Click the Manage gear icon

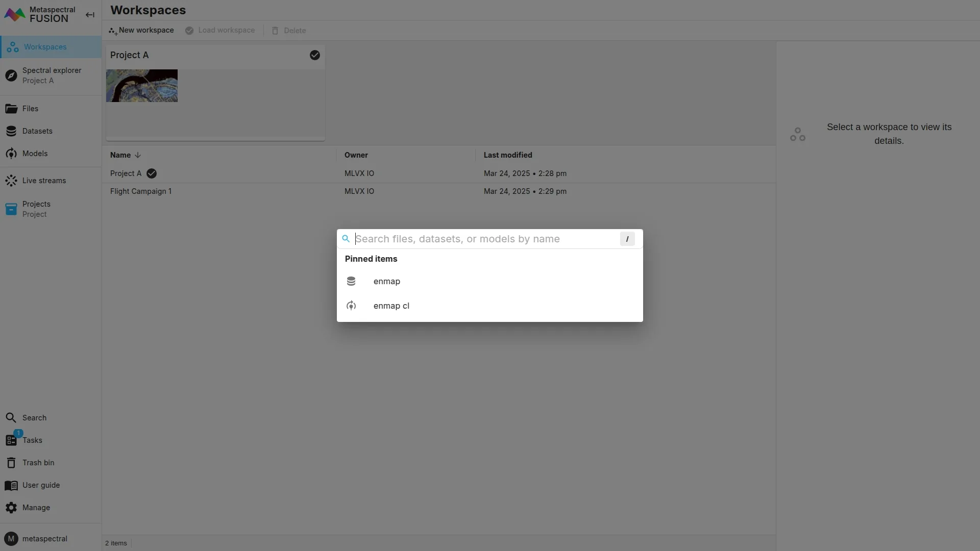click(x=11, y=508)
